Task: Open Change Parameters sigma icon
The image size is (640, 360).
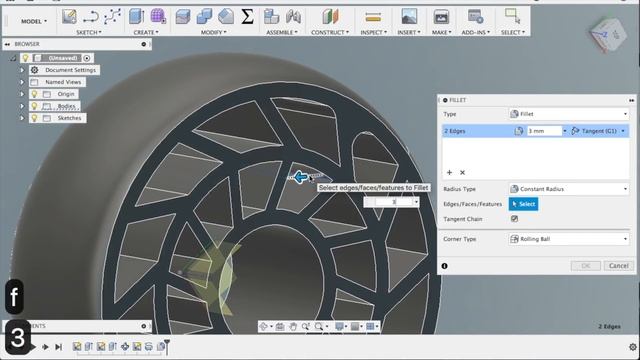Action: [247, 17]
